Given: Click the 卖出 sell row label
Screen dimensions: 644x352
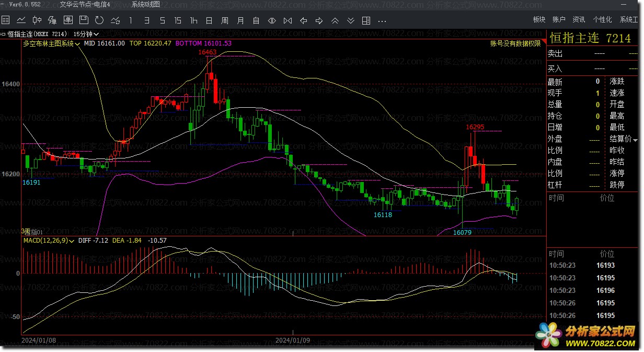Looking at the screenshot, I should pyautogui.click(x=555, y=53).
